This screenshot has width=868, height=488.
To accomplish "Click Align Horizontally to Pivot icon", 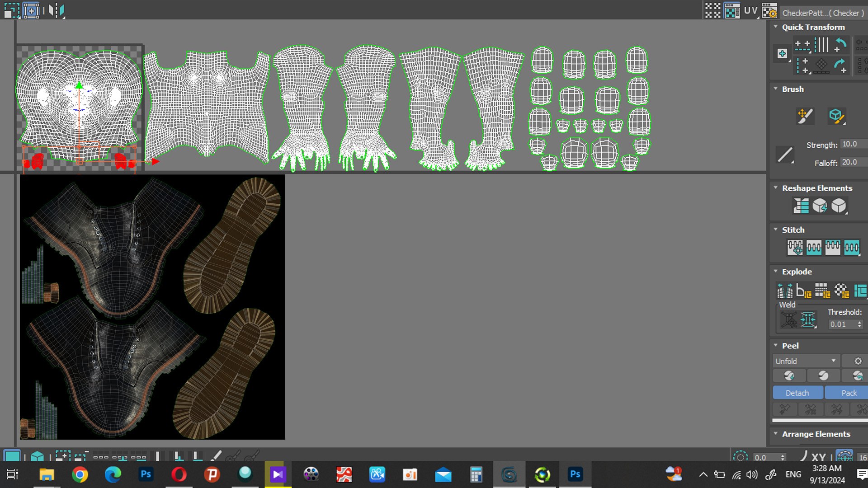I will 803,45.
